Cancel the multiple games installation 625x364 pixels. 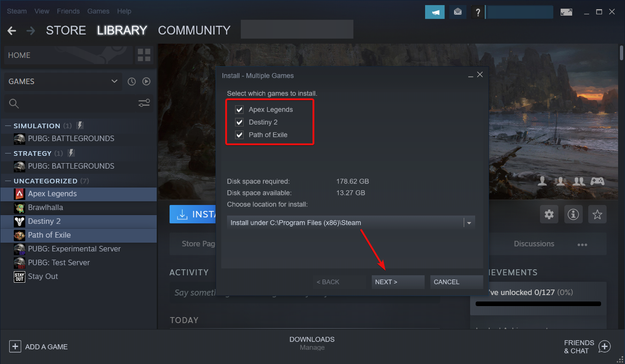tap(456, 282)
